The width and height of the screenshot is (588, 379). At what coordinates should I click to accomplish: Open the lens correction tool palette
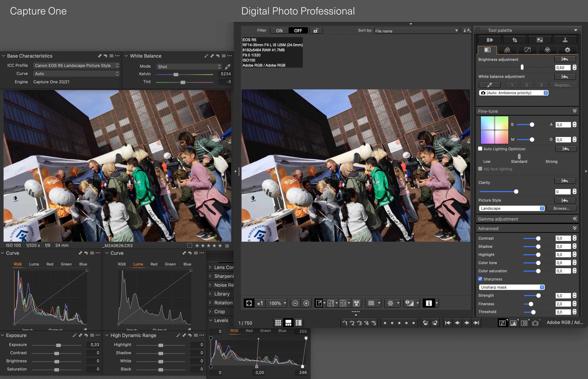point(489,40)
